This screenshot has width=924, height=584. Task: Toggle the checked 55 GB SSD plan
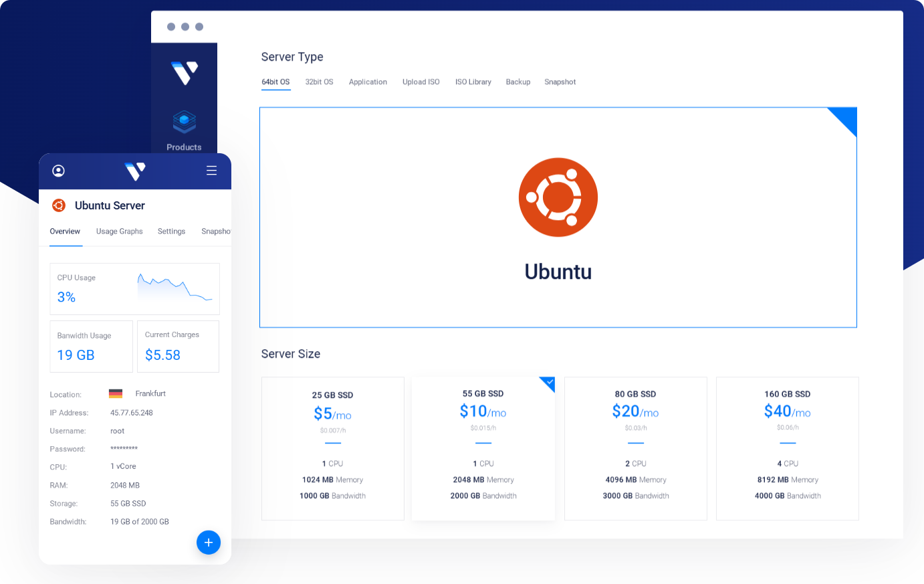483,448
